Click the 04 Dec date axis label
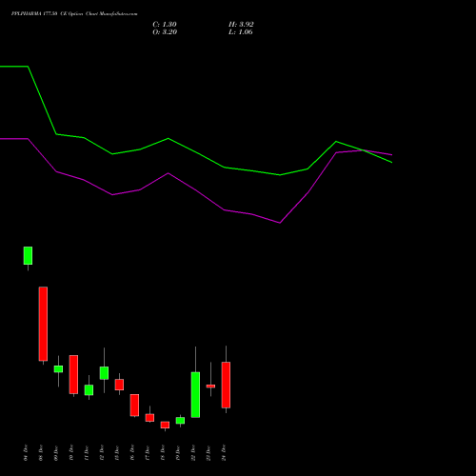Screen dimensions: 476x476 26,453
